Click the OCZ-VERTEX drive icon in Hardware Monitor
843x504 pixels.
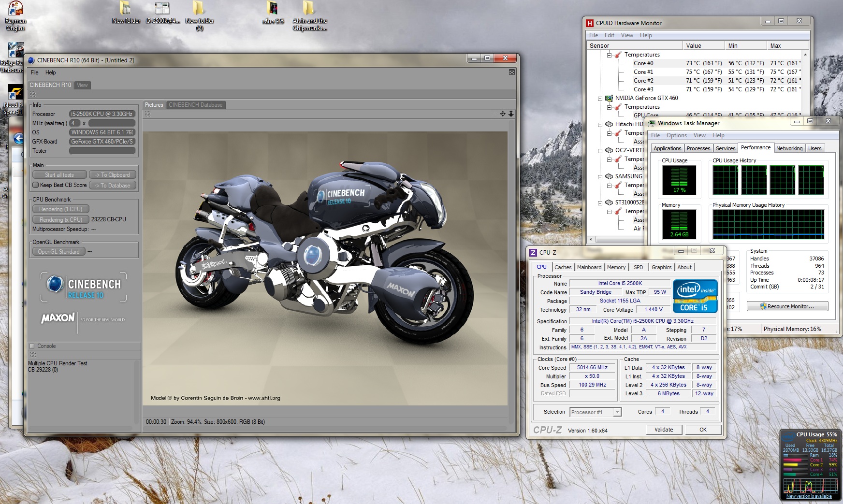(x=609, y=150)
